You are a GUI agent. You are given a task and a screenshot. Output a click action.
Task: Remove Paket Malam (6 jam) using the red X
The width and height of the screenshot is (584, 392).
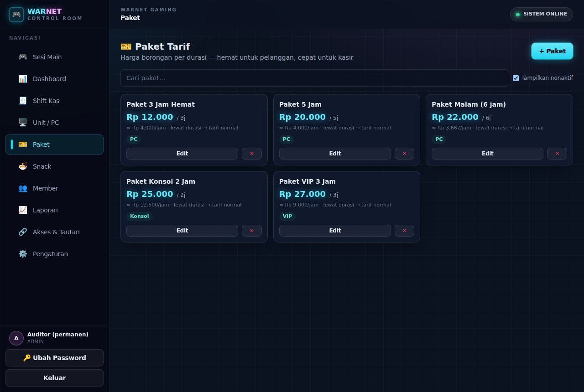click(557, 154)
